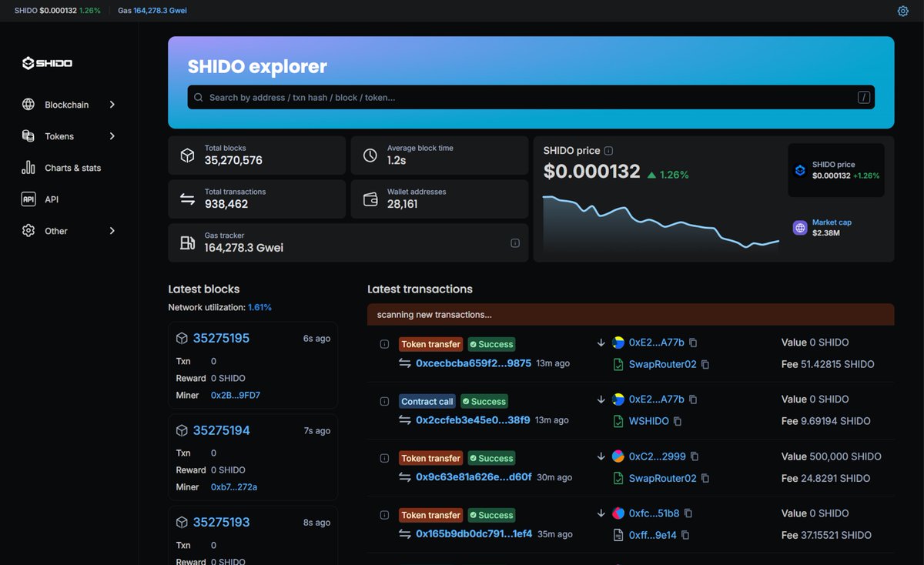Open the settings gear icon
This screenshot has height=565, width=924.
coord(902,11)
